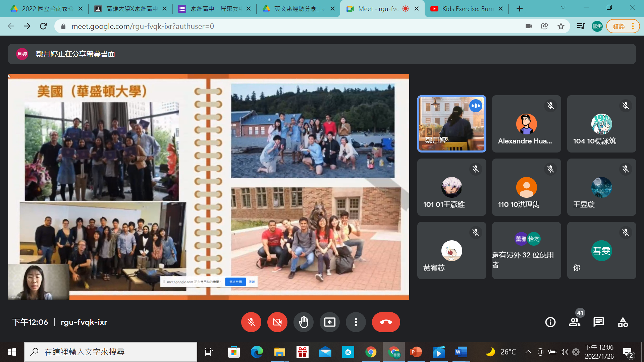Open File Explorer from taskbar
Image resolution: width=644 pixels, height=362 pixels.
click(x=279, y=352)
